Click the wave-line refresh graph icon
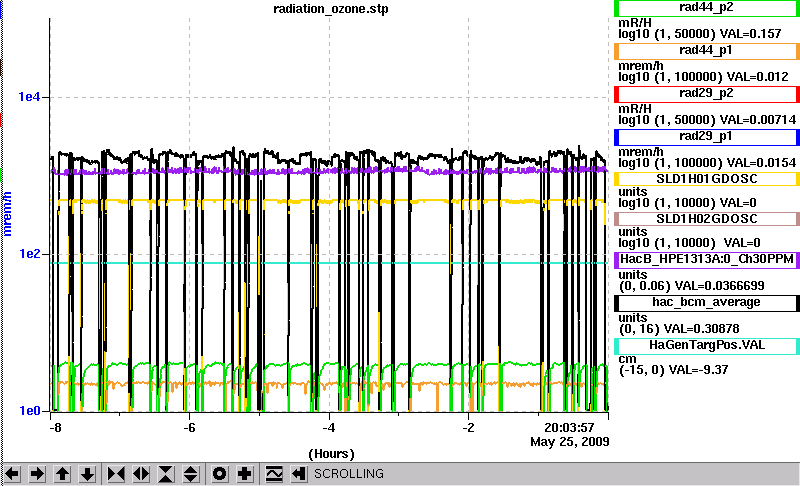The width and height of the screenshot is (800, 486). 274,474
